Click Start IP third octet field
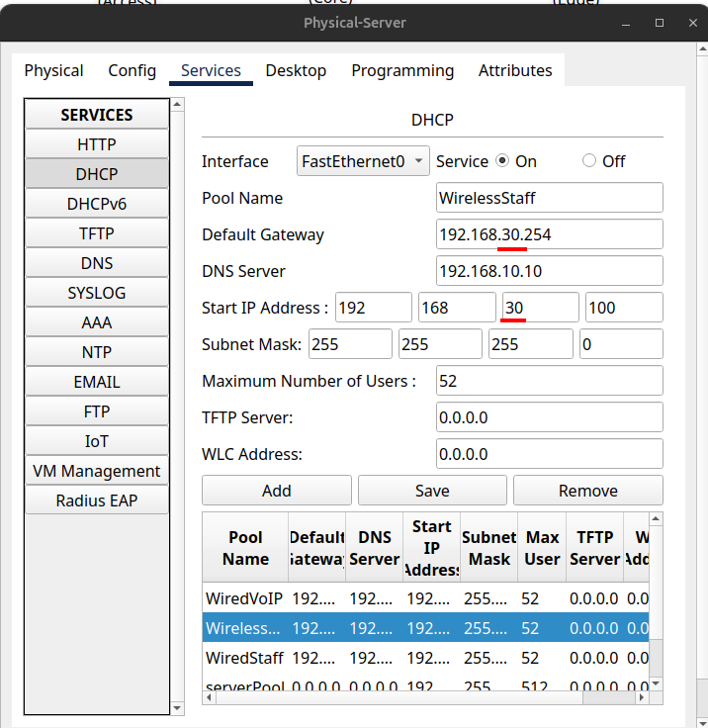 (541, 308)
